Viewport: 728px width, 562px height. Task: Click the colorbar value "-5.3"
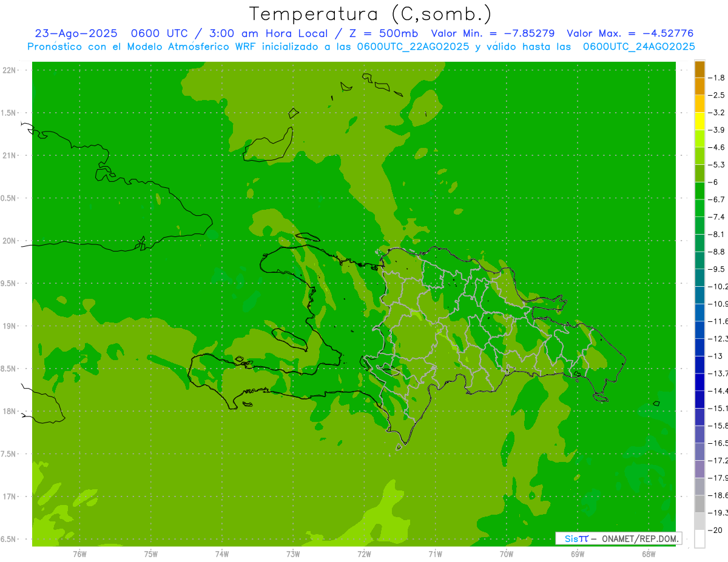(718, 165)
